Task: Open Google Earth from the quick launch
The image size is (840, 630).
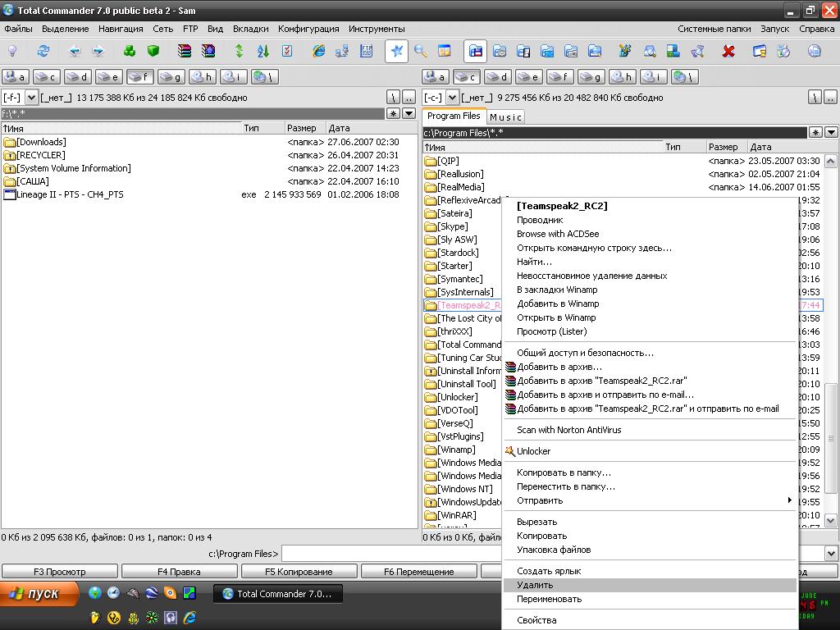Action: pos(152,592)
